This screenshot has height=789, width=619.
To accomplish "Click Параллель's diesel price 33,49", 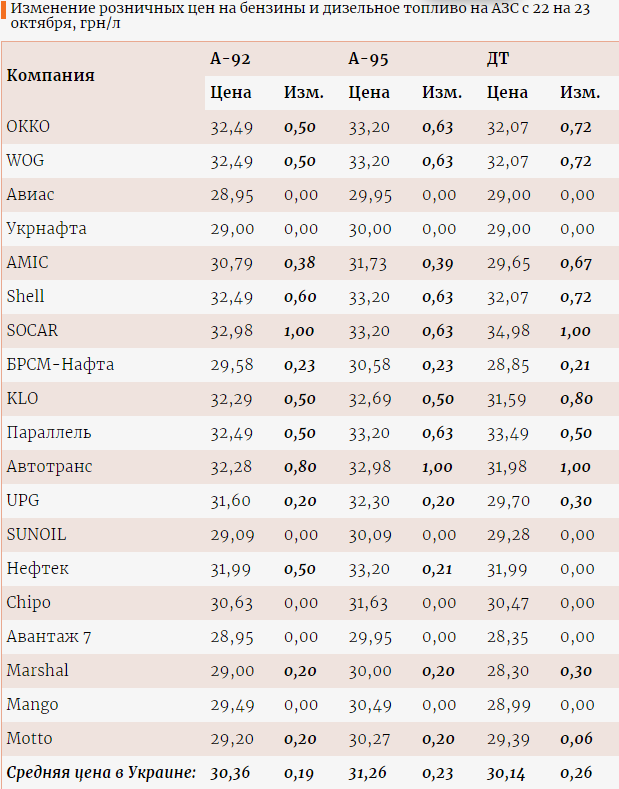I will click(508, 433).
